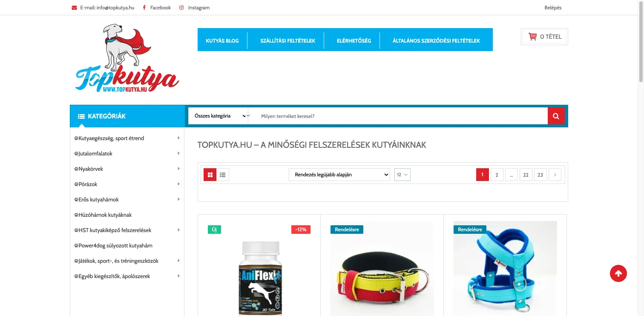The width and height of the screenshot is (644, 316).
Task: Switch to grid view layout
Action: [x=210, y=175]
